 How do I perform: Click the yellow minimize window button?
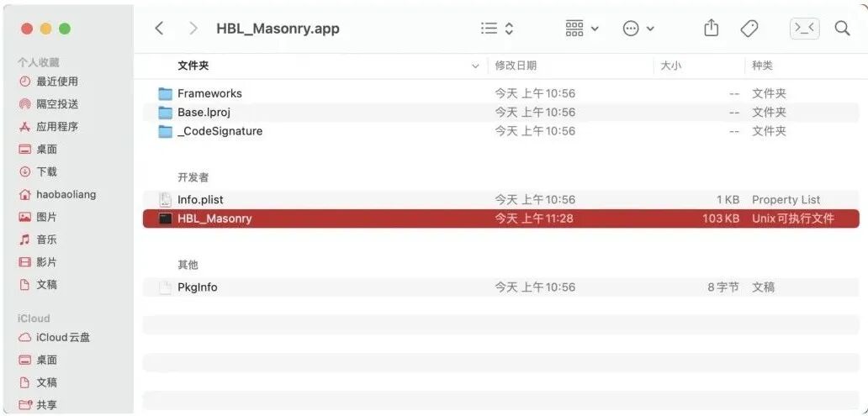(x=46, y=29)
